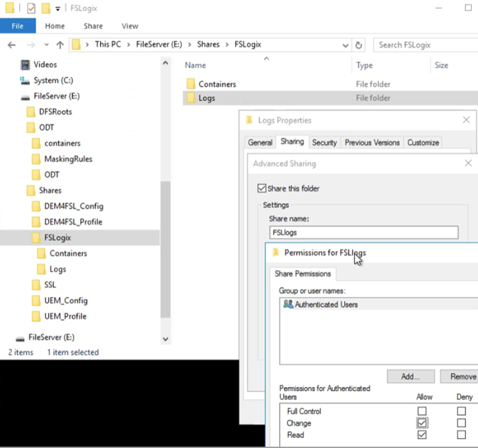Open the quick access toolbar dropdown arrow
The image size is (478, 448).
pos(58,8)
